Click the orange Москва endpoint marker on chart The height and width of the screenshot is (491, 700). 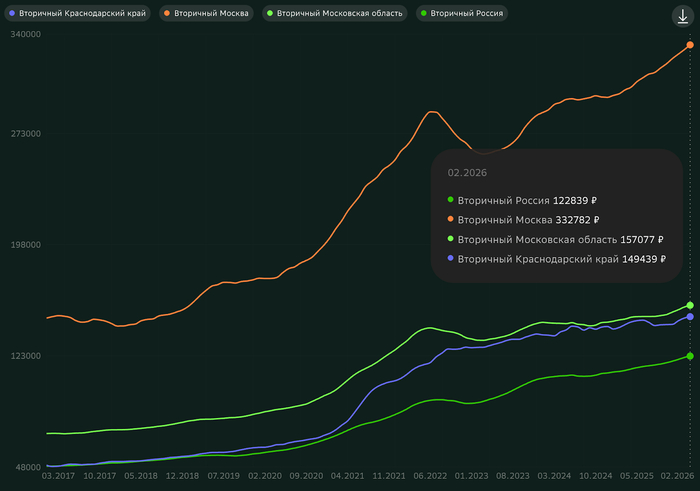(690, 45)
